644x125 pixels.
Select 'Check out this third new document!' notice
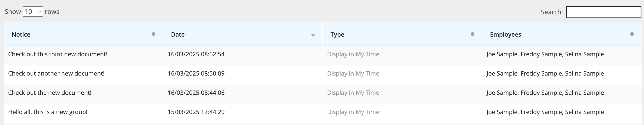click(58, 54)
